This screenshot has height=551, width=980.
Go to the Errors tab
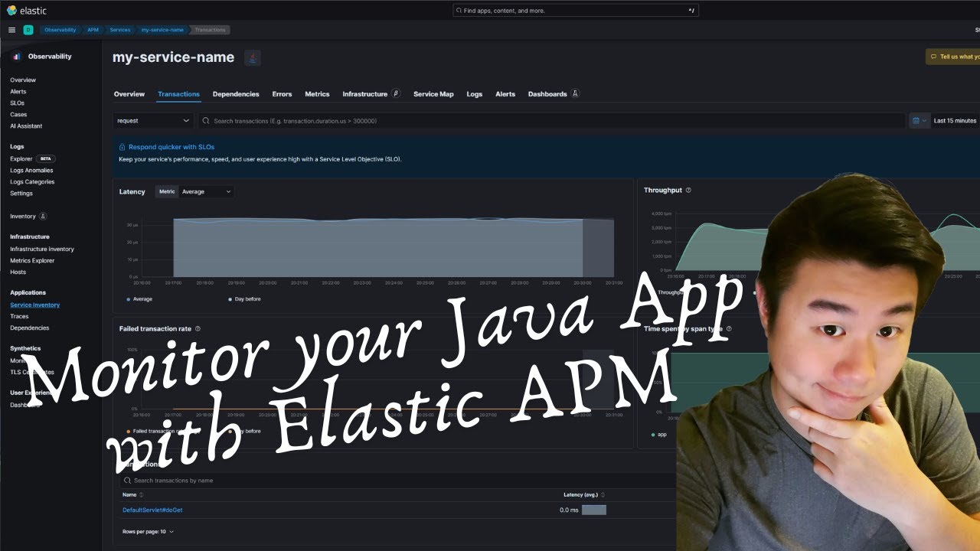(x=282, y=94)
